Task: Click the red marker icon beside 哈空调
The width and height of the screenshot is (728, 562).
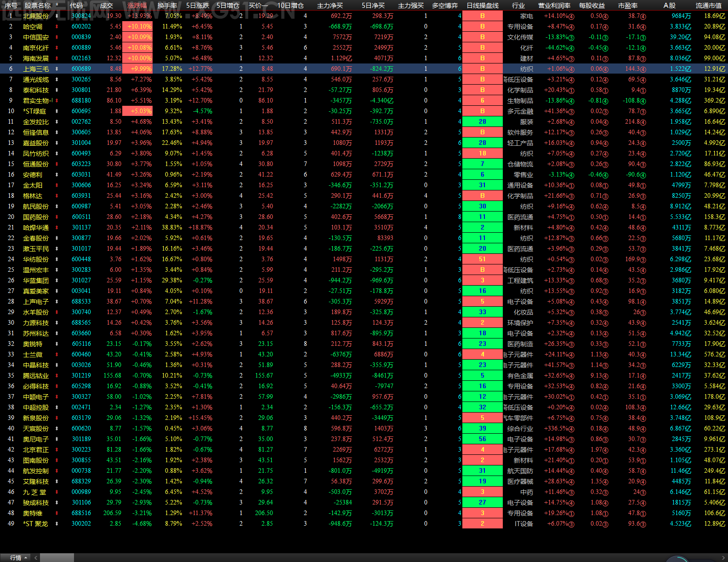Action: point(57,27)
